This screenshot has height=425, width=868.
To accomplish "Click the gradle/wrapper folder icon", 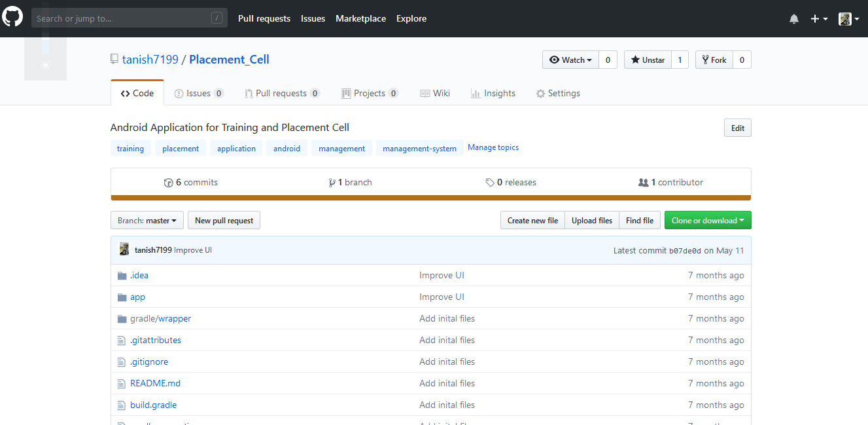I will click(122, 319).
